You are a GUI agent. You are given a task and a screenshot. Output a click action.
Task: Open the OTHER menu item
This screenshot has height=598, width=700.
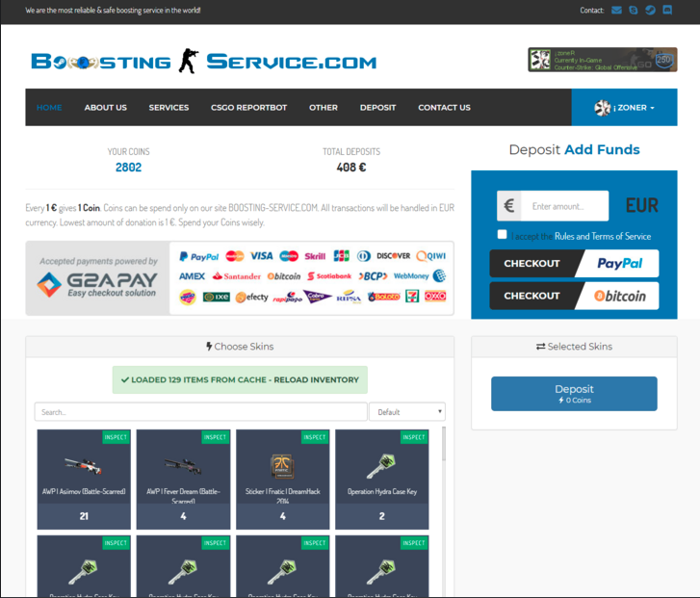click(324, 107)
